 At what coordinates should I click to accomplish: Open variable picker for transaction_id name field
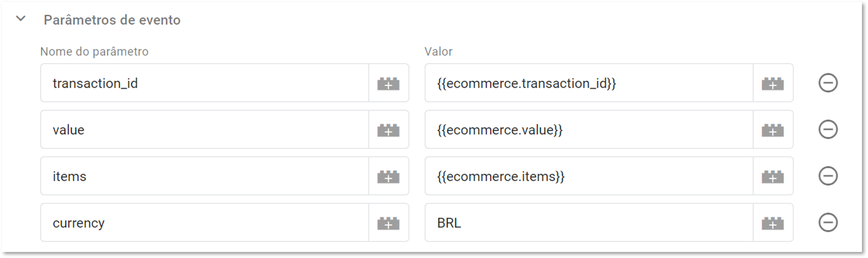tap(389, 83)
